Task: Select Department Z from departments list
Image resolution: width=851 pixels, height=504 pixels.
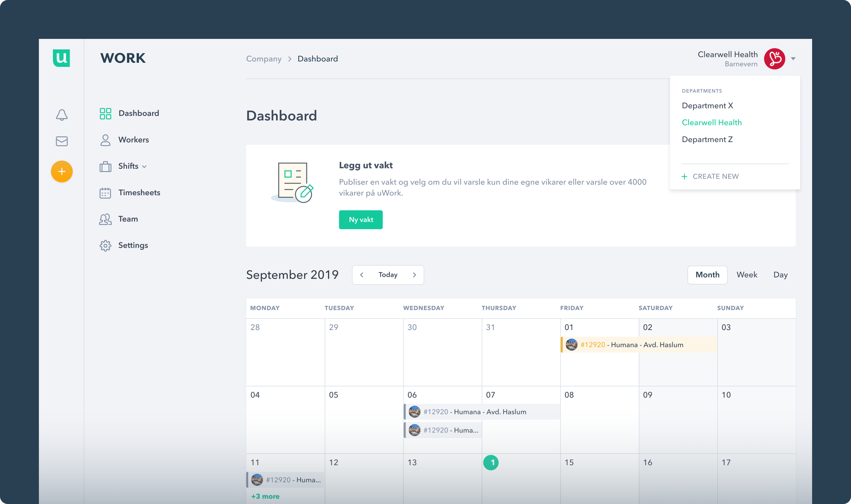Action: tap(707, 139)
